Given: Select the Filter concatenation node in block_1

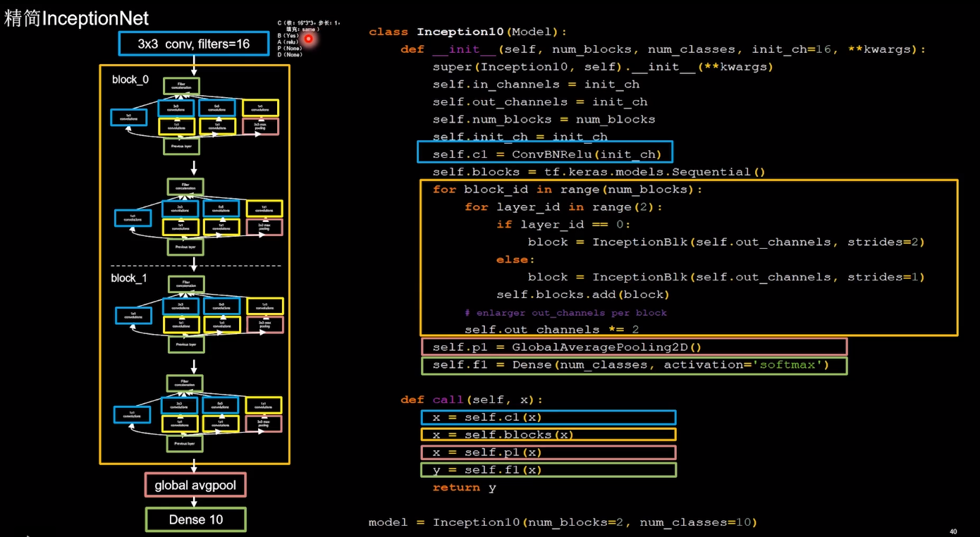Looking at the screenshot, I should [185, 284].
